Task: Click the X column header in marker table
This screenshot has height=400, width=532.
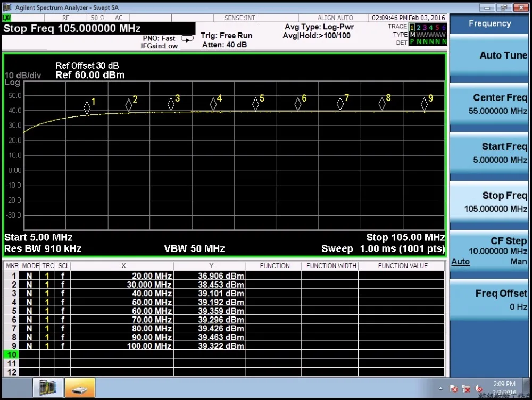Action: click(x=123, y=265)
